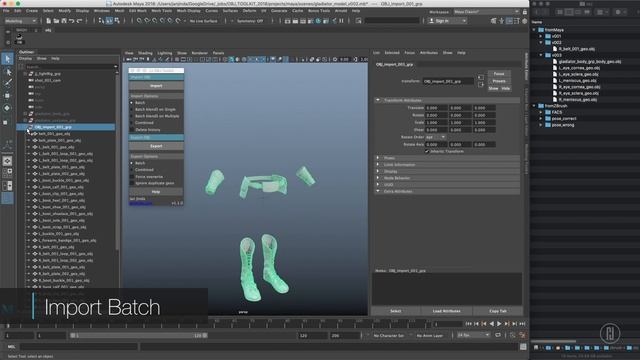This screenshot has width=640, height=360.
Task: Undo last action in status line
Action: (x=71, y=20)
